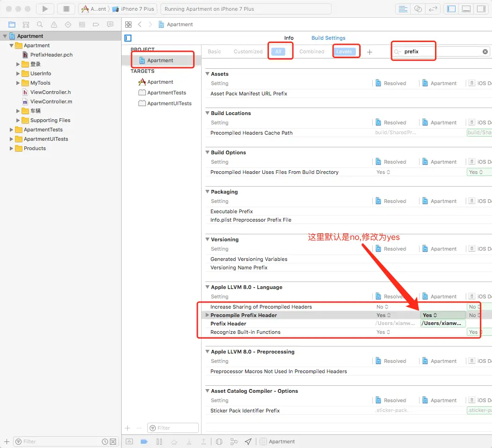
Task: Click the prefix search input field
Action: click(x=440, y=51)
